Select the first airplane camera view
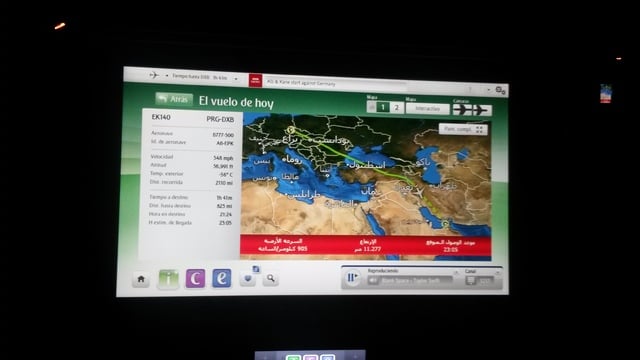640x360 pixels. click(x=462, y=109)
